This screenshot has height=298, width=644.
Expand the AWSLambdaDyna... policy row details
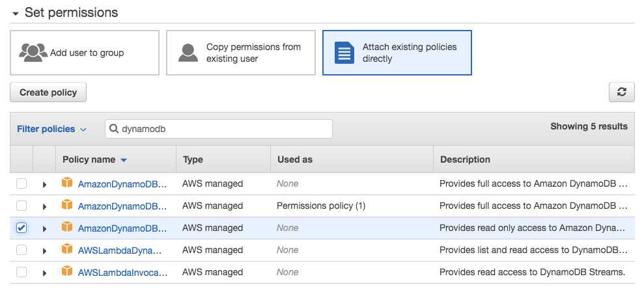coord(44,251)
